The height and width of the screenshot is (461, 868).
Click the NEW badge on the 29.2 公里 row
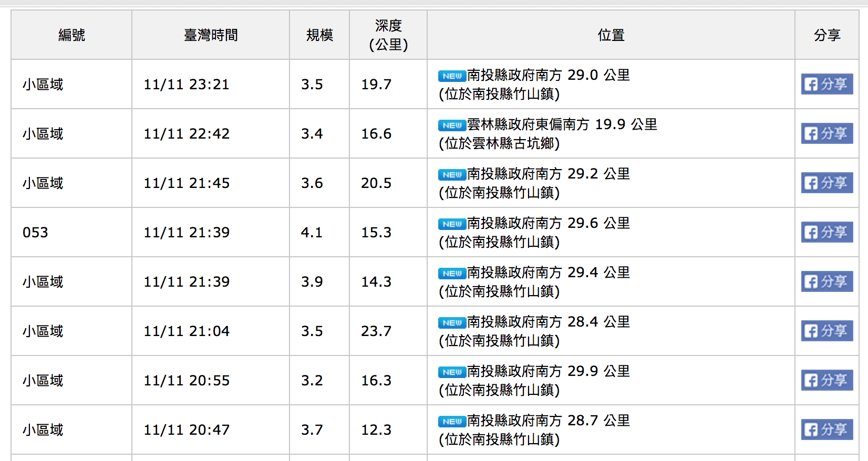452,175
